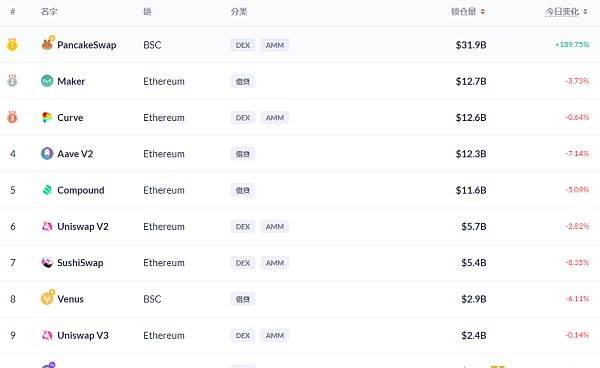Click the SushiSwap logo icon

click(x=47, y=262)
